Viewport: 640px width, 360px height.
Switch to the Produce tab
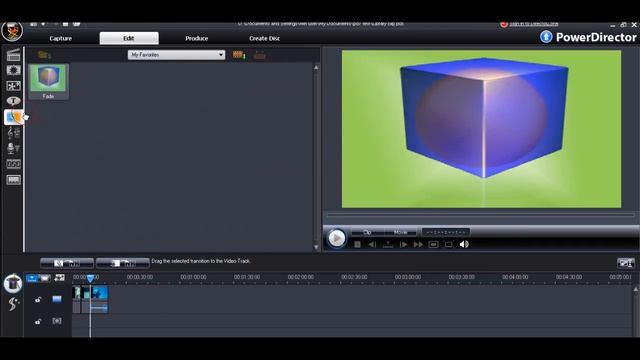pos(197,38)
